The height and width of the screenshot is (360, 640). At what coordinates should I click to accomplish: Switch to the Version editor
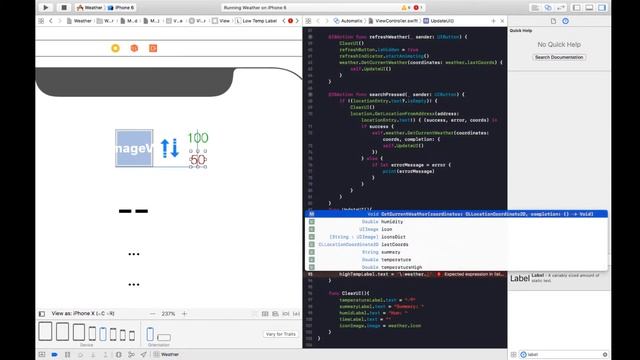(561, 8)
